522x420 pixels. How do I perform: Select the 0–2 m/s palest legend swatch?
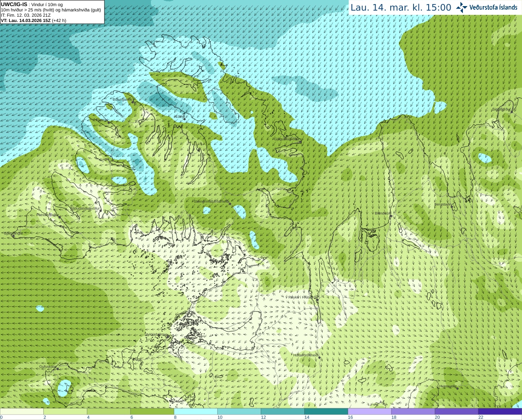tap(22, 411)
